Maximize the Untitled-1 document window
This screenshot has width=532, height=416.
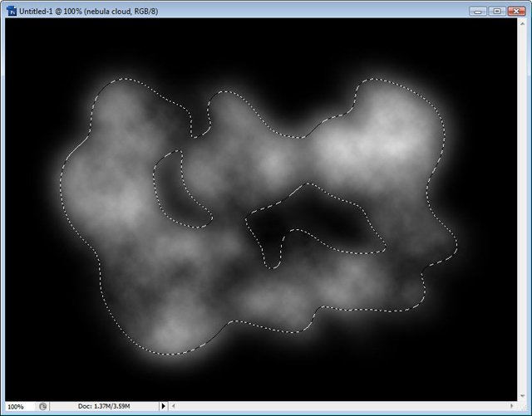497,11
